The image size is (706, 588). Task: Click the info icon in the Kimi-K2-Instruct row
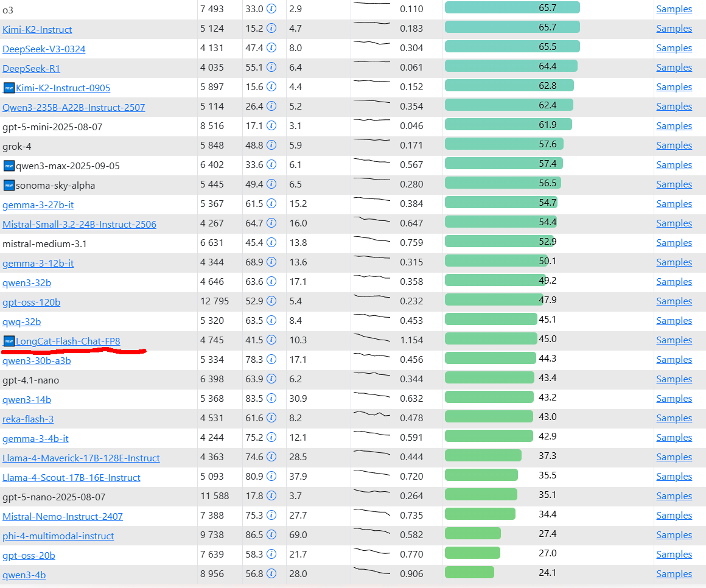[271, 29]
